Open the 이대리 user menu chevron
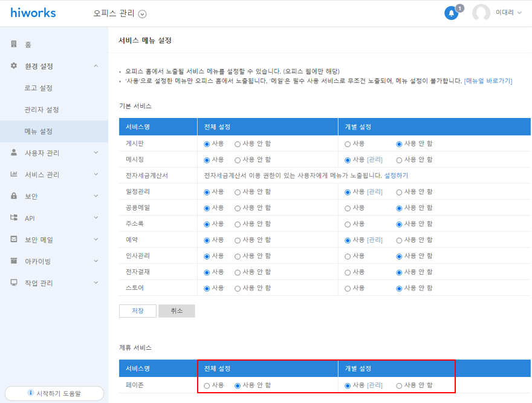The width and height of the screenshot is (532, 403). click(519, 13)
